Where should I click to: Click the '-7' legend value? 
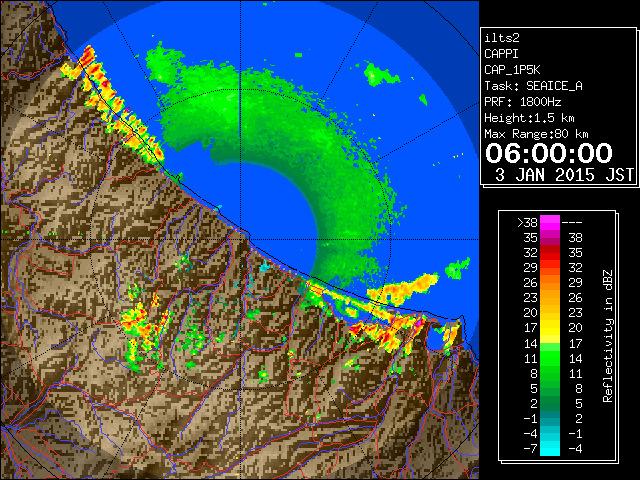click(530, 449)
